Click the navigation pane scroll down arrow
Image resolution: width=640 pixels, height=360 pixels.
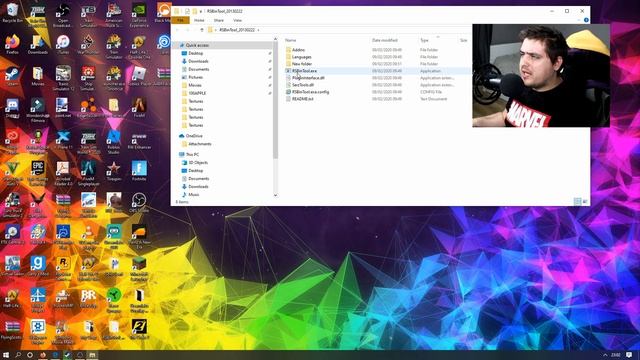[x=276, y=195]
